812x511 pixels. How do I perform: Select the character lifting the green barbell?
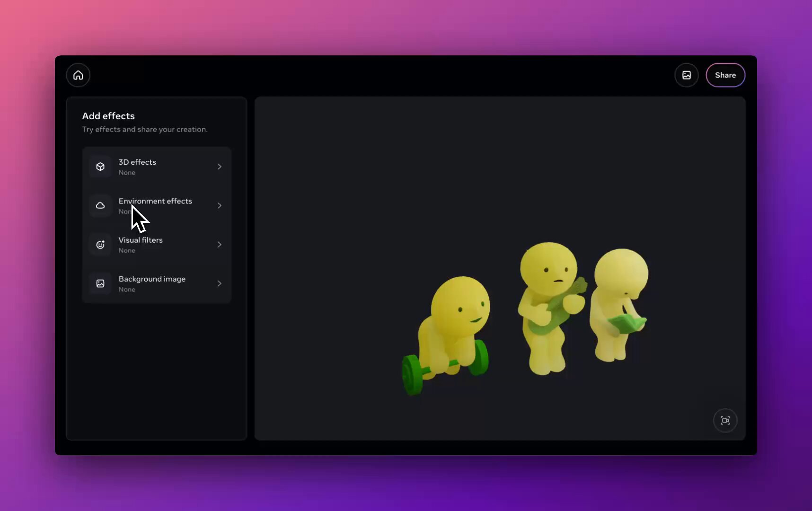(446, 335)
